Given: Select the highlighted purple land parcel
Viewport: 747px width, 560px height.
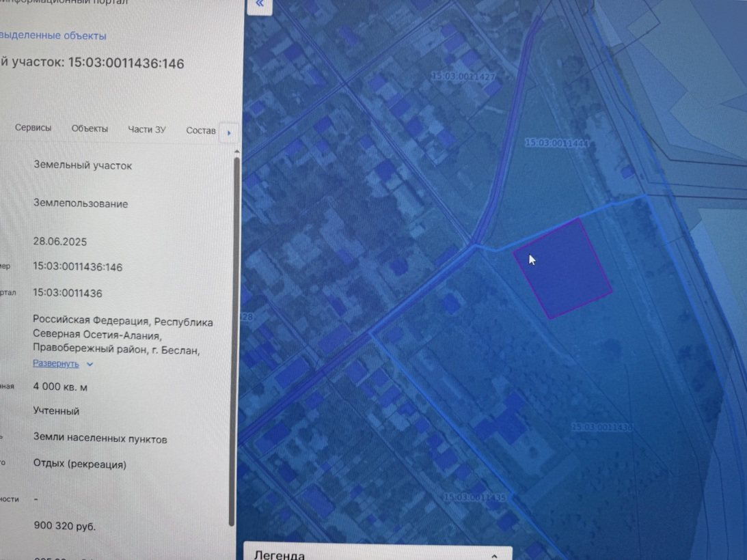Looking at the screenshot, I should [x=562, y=268].
